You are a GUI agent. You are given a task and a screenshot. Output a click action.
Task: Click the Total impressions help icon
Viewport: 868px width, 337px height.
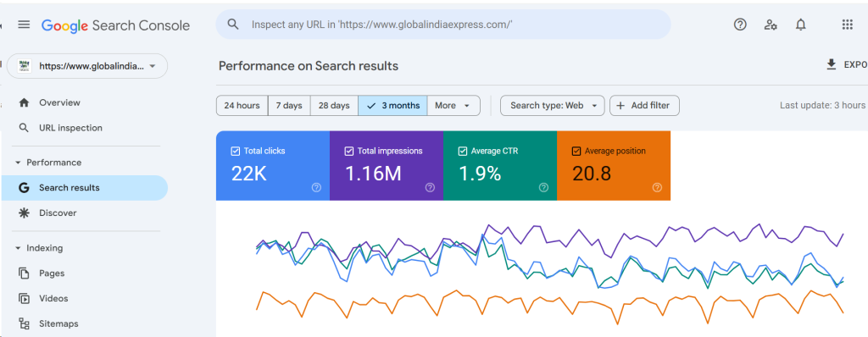click(x=430, y=188)
